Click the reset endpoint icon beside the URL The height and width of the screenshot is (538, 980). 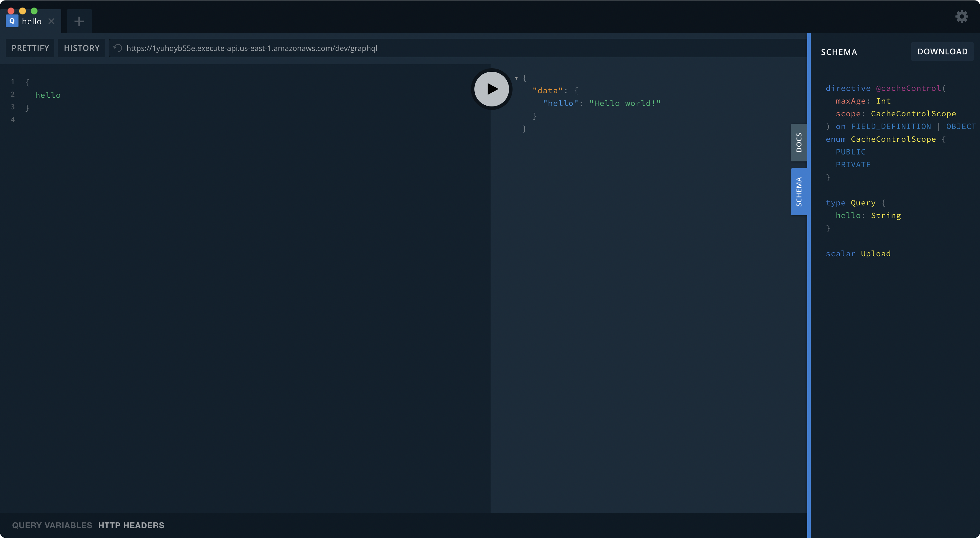click(x=117, y=48)
